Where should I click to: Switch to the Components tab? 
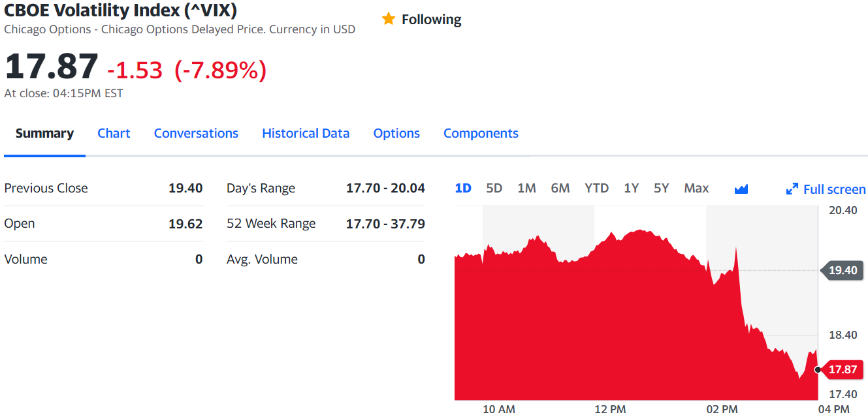481,133
